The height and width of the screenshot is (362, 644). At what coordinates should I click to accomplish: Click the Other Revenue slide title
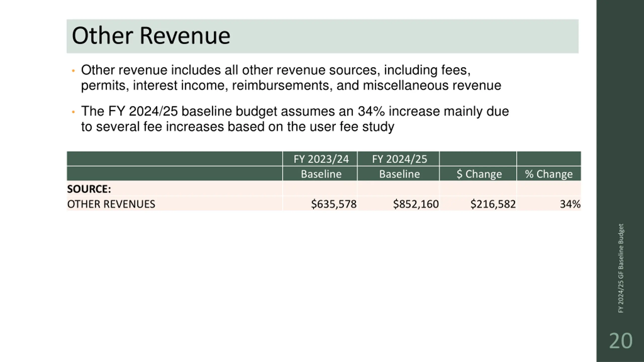click(x=151, y=36)
